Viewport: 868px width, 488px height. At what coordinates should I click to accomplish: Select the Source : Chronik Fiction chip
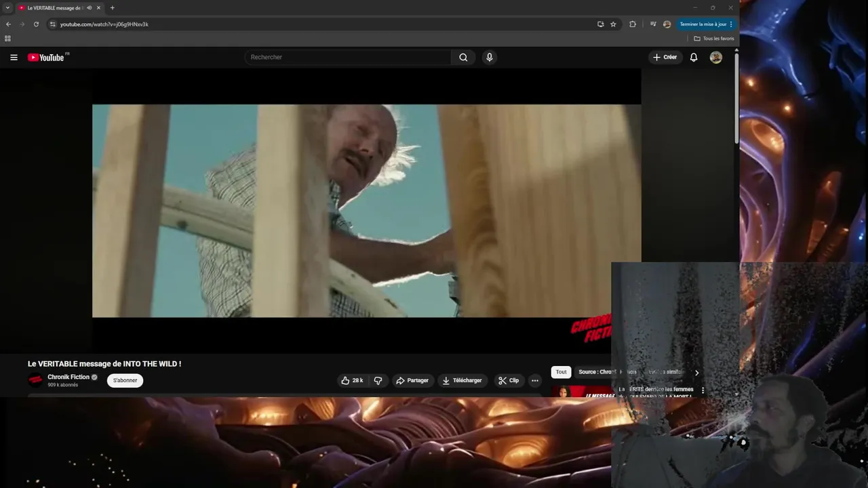point(608,372)
